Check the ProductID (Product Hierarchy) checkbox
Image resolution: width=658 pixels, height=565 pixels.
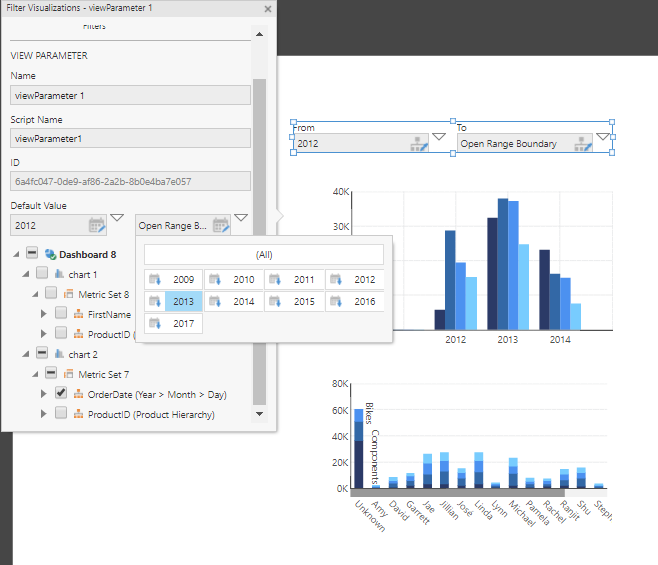61,413
